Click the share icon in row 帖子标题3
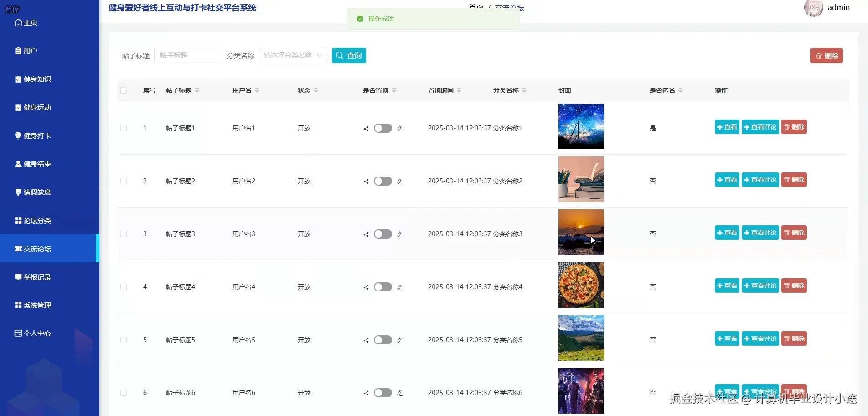This screenshot has width=868, height=416. (x=366, y=234)
